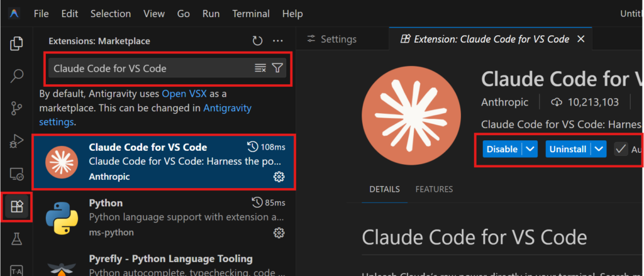Select the Claude Code for VS Code result
Viewport: 644px width, 276px height.
coord(164,162)
